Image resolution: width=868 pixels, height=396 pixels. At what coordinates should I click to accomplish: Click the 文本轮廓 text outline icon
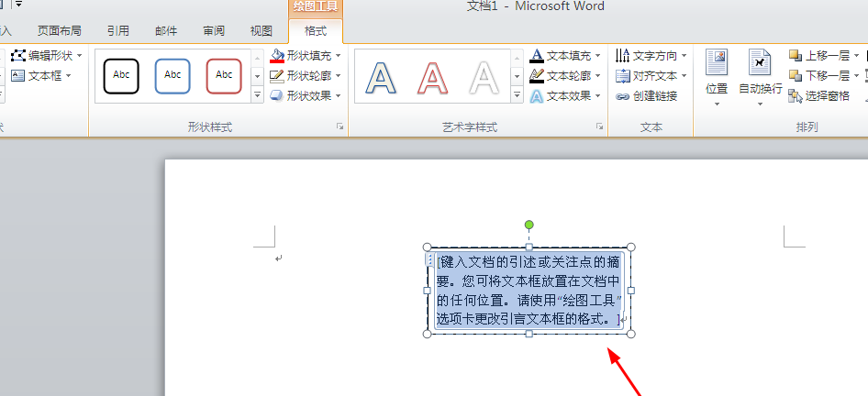coord(537,76)
